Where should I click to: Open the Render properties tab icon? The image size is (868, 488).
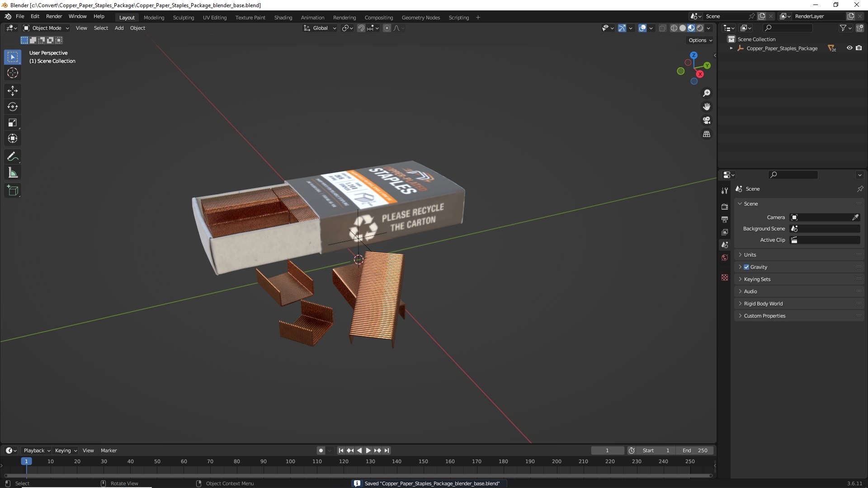point(725,206)
